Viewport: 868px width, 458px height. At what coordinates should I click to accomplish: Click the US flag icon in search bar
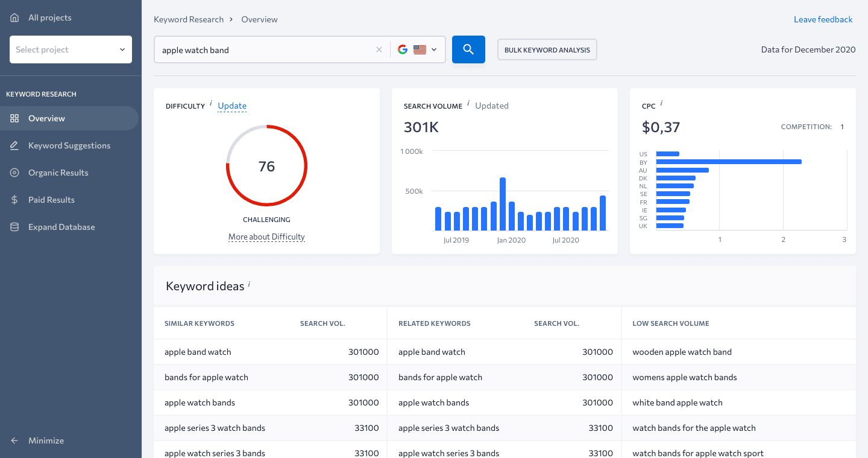tap(420, 49)
